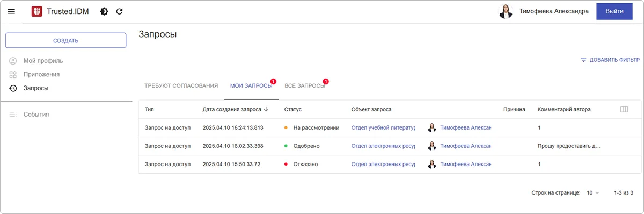
Task: Toggle the dark/light theme icon
Action: (104, 11)
